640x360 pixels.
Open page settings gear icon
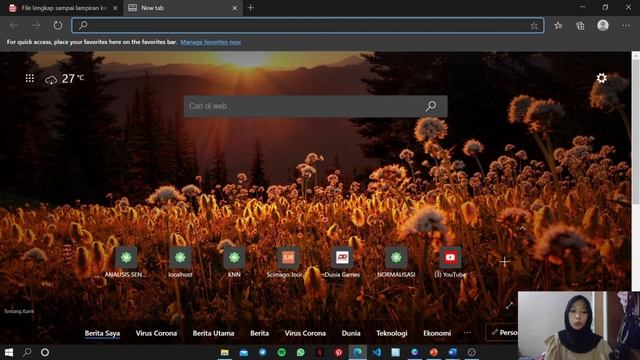pyautogui.click(x=601, y=78)
